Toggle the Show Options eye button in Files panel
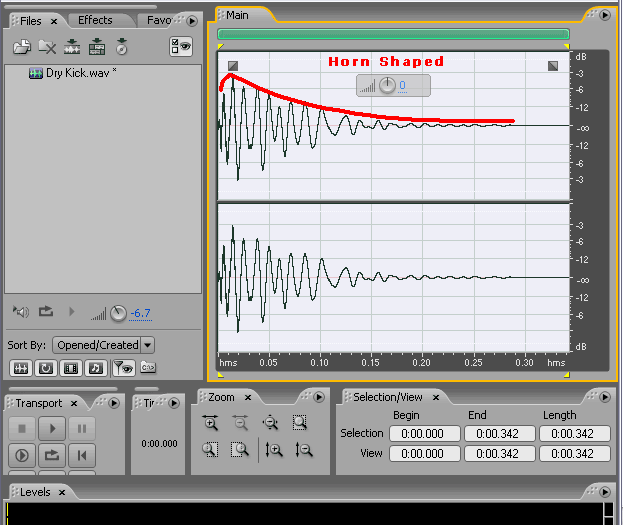 (181, 46)
